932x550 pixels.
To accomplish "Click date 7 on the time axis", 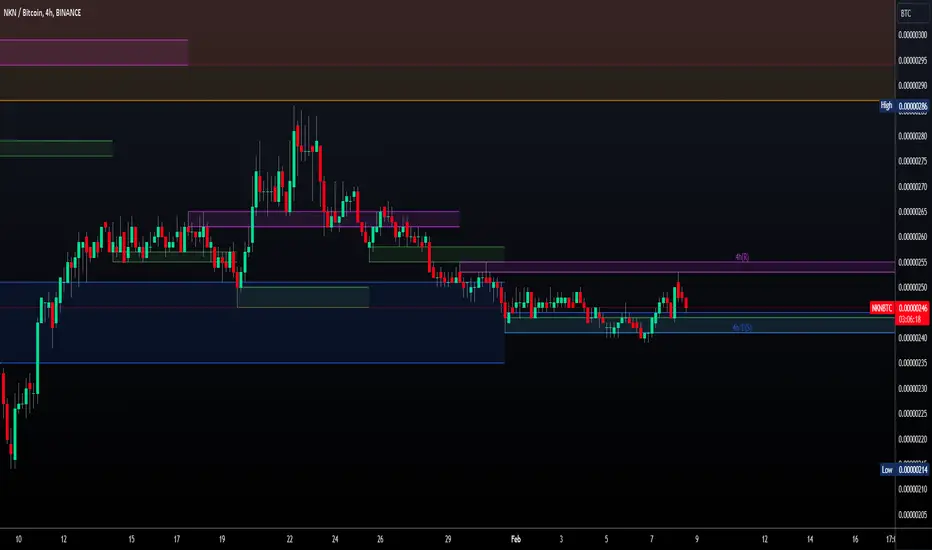I will tap(651, 539).
